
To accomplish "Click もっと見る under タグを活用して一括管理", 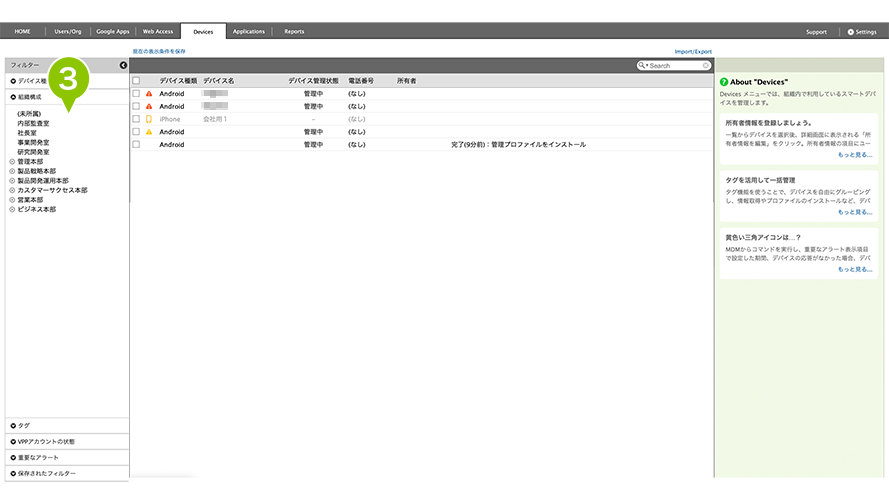I will click(x=855, y=212).
